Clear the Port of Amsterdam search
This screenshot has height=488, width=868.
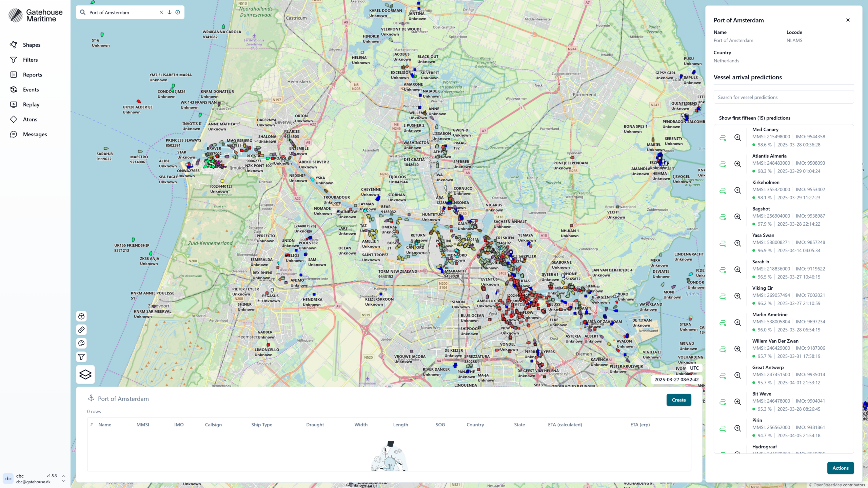pos(161,12)
